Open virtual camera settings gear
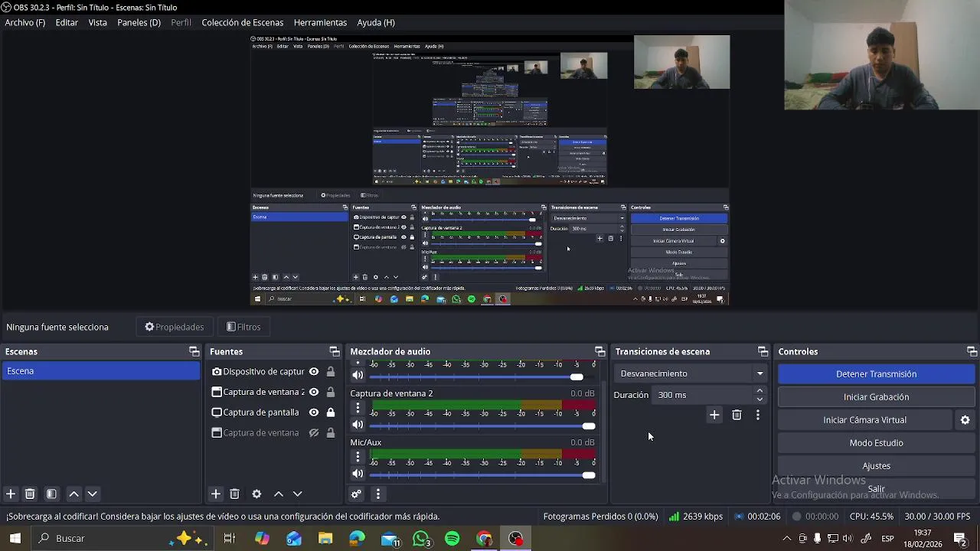Image resolution: width=980 pixels, height=551 pixels. click(x=965, y=420)
